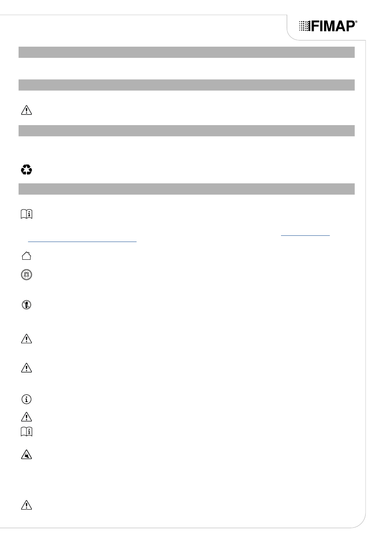Screen dimensions: 392x555
Task: Click the grey header bar below the recycling symbol
Action: [x=187, y=189]
